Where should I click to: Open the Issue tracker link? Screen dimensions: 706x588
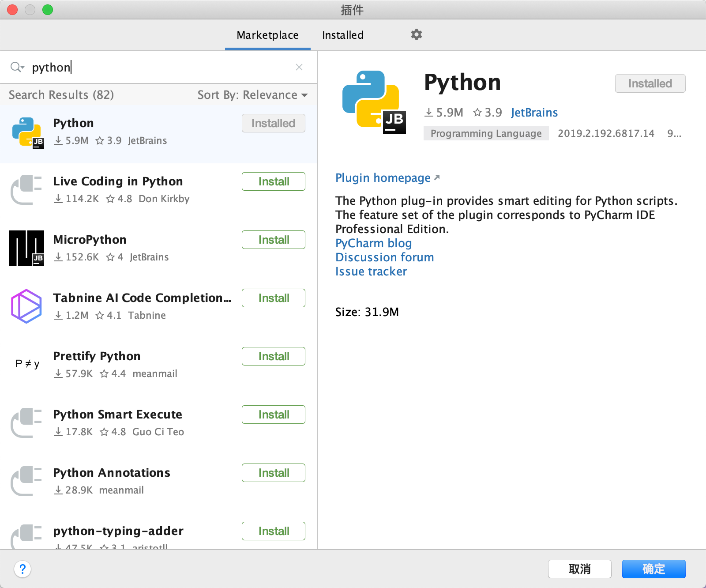pos(371,271)
